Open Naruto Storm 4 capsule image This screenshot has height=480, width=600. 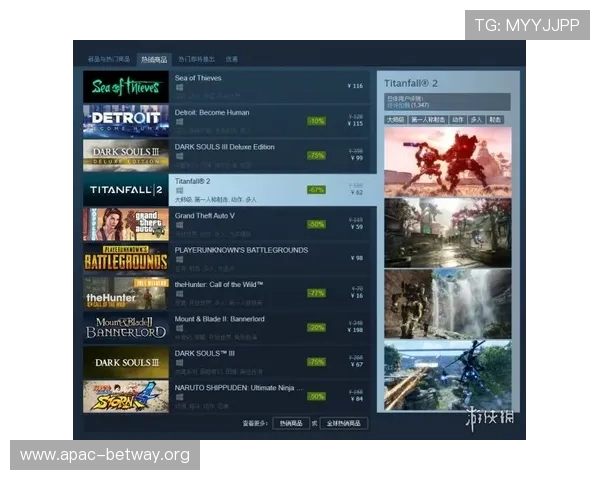point(126,397)
